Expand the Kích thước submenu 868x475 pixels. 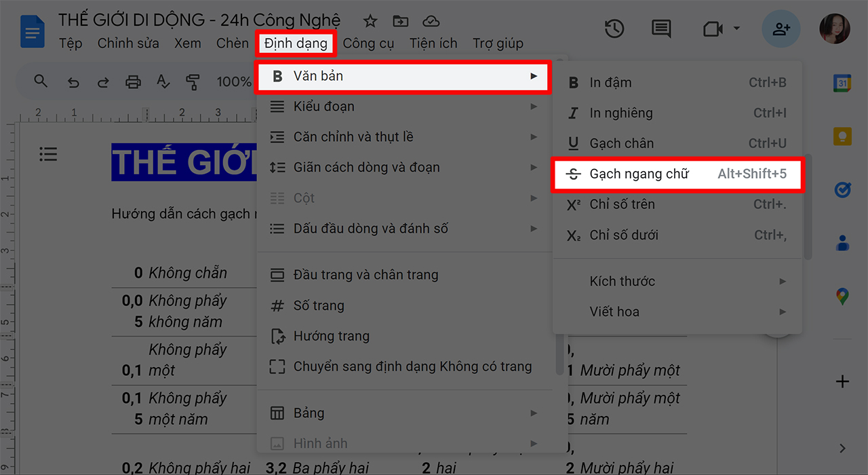click(678, 281)
